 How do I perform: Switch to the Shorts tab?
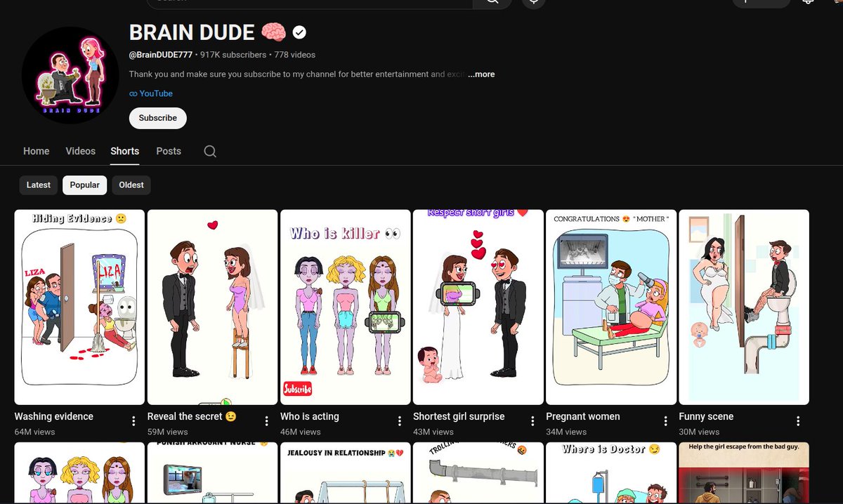pos(125,151)
